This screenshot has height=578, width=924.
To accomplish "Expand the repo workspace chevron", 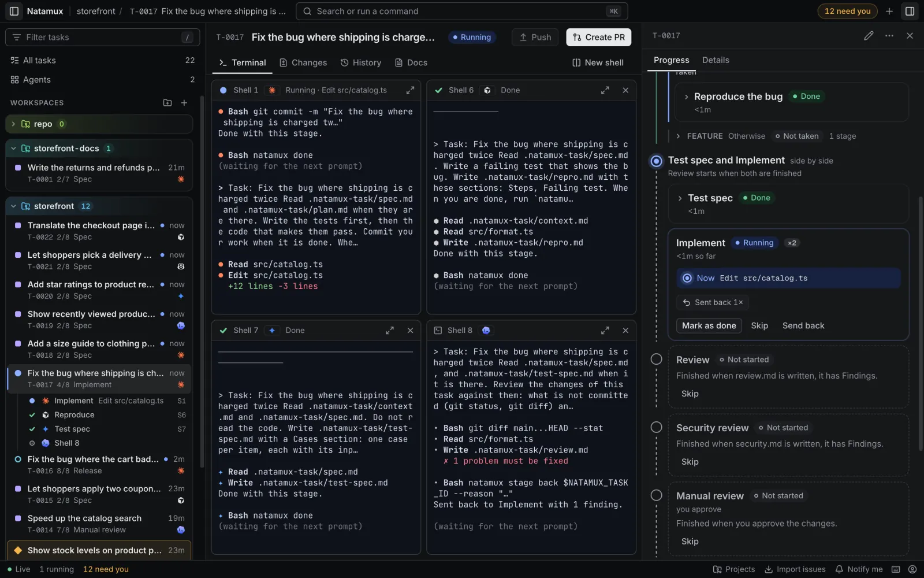I will (13, 124).
